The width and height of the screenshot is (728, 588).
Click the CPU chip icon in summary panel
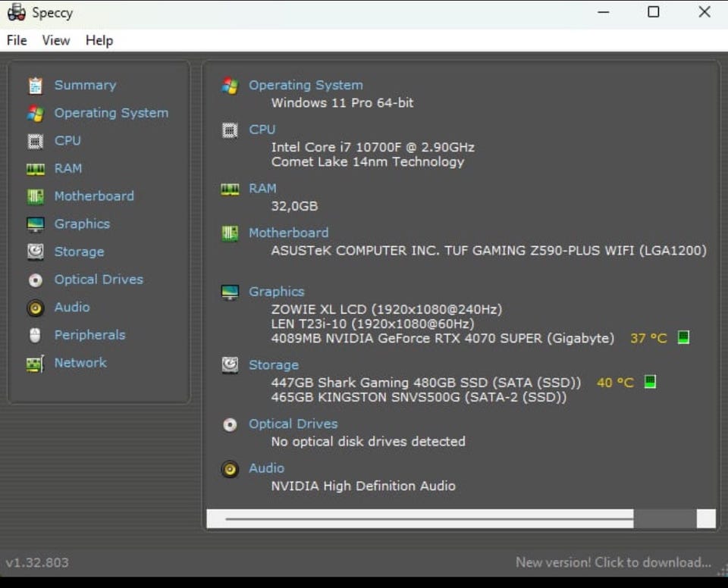(230, 130)
